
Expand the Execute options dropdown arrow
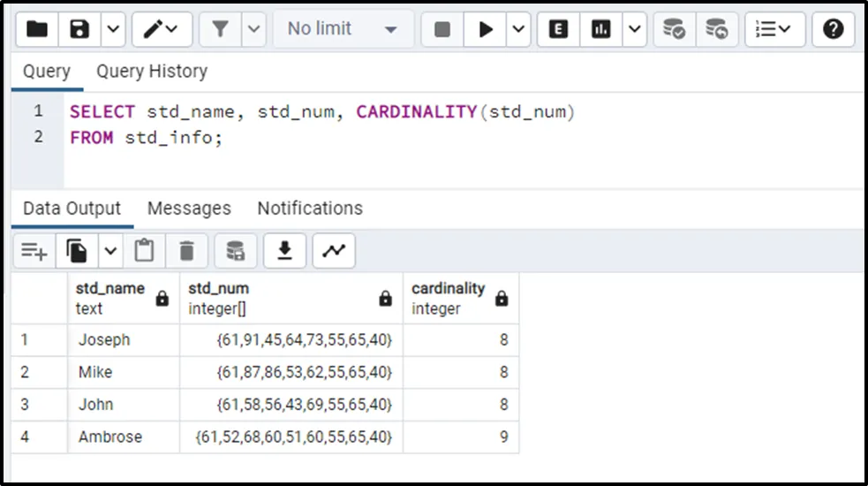point(518,30)
